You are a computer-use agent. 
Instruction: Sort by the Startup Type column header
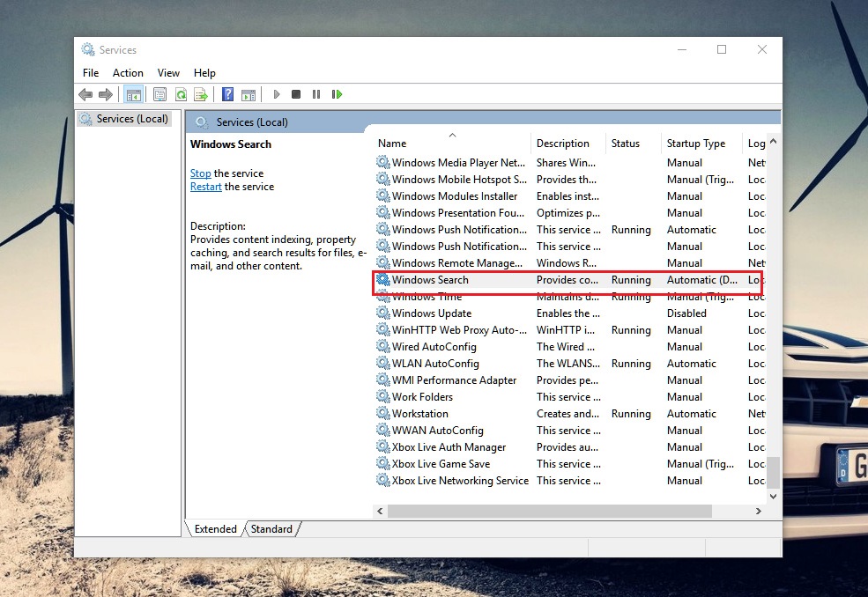[701, 144]
